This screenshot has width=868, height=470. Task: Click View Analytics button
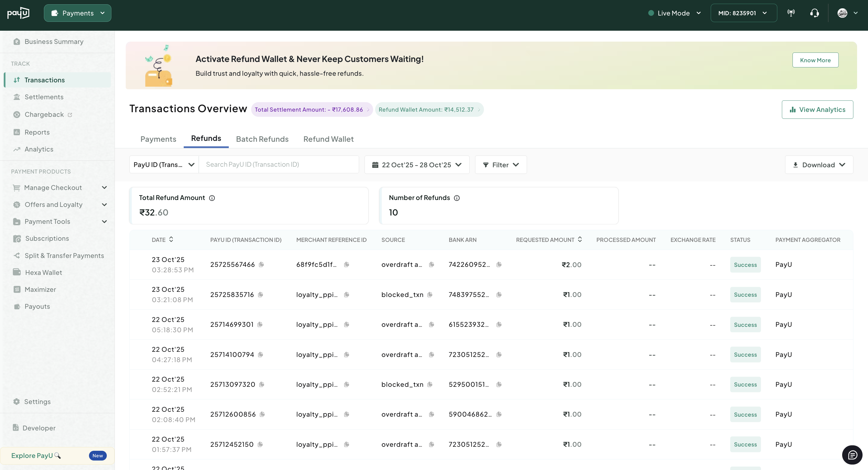point(817,110)
